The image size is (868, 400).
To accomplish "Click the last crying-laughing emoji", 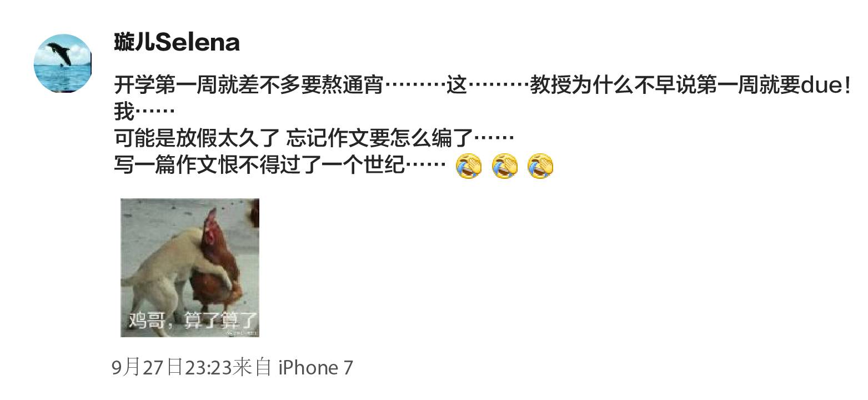I will tap(541, 166).
